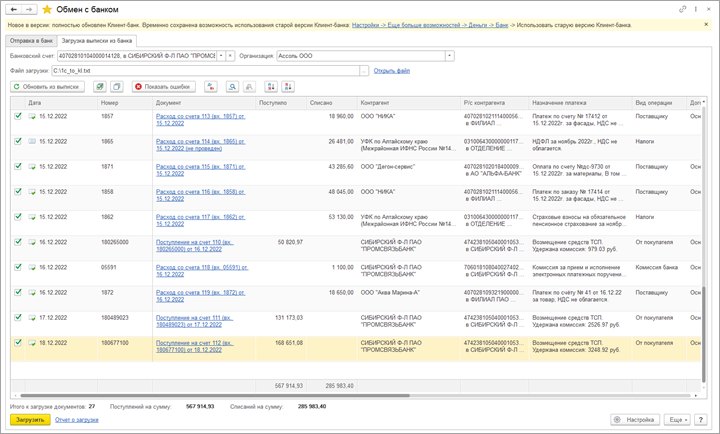
Task: Click the uncheck all rows icon
Action: (117, 87)
